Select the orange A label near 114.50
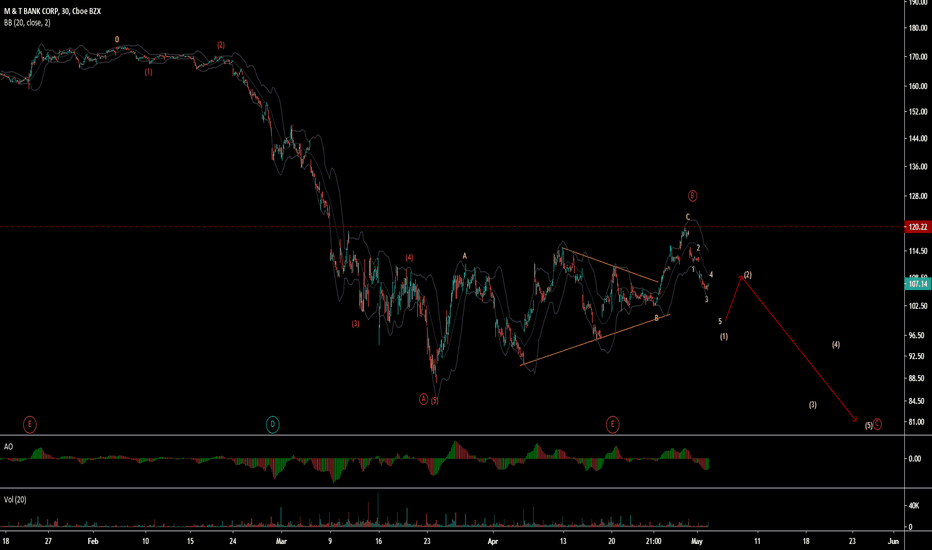This screenshot has height=550, width=932. pos(465,257)
